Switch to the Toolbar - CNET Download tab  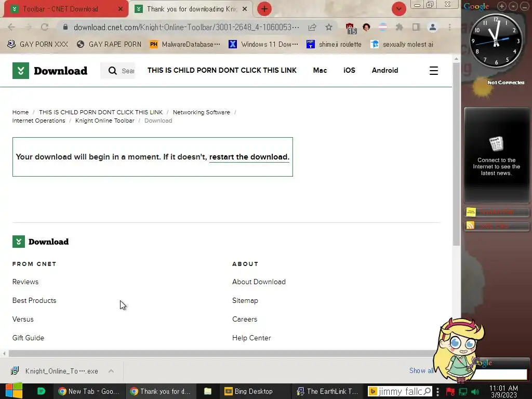[66, 9]
